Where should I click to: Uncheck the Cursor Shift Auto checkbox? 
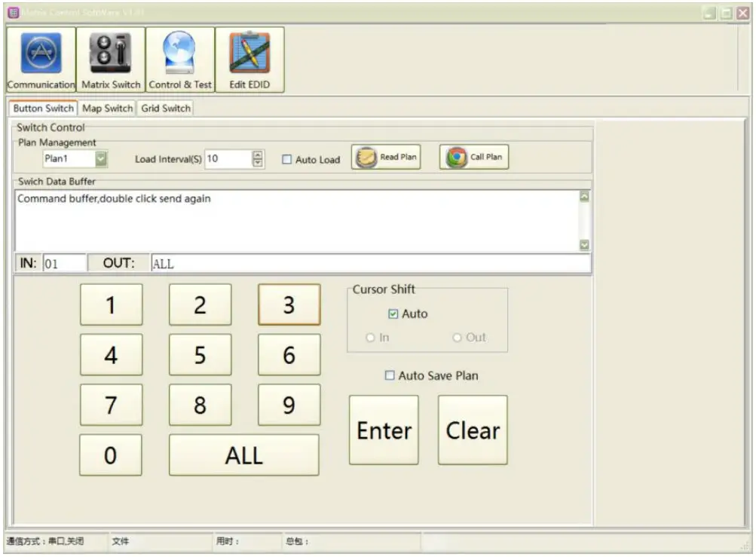pyautogui.click(x=393, y=314)
